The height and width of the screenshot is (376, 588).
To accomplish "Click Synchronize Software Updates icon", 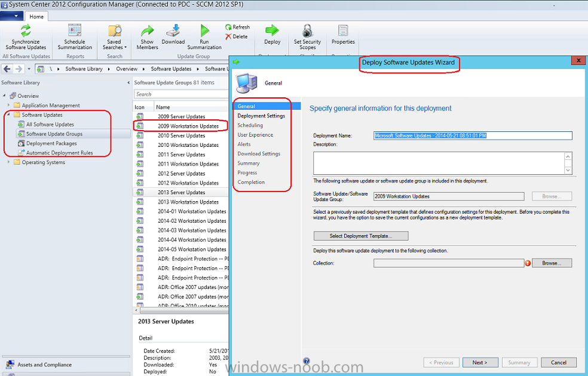I will pyautogui.click(x=26, y=36).
